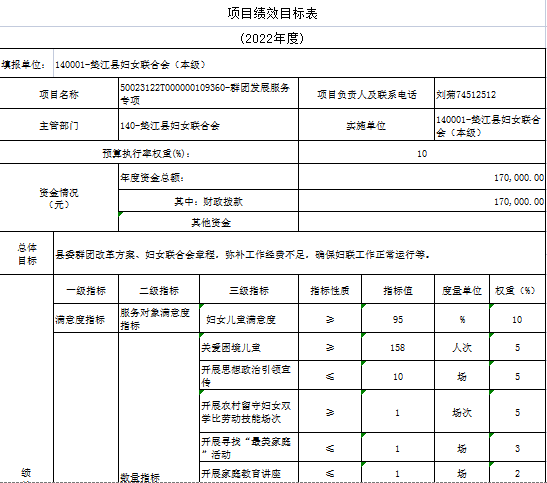Click the 妇女儿童满意度 indicator cell
This screenshot has width=547, height=483.
pyautogui.click(x=249, y=319)
